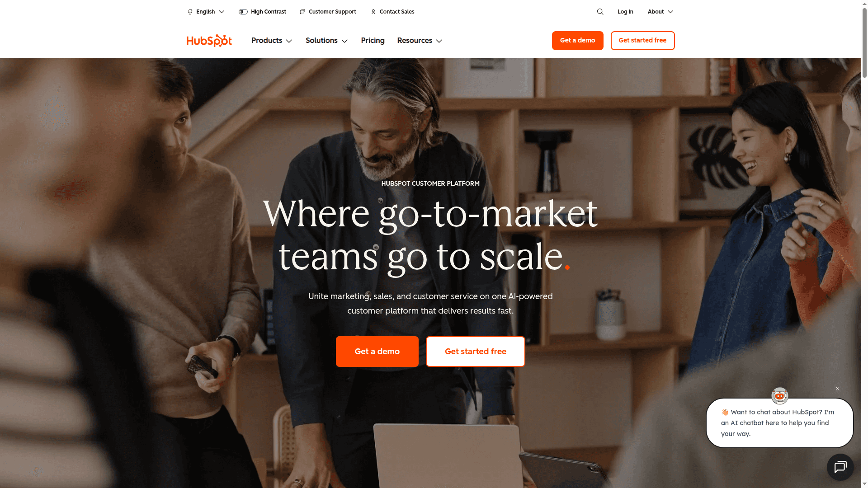Expand the About dropdown
The height and width of the screenshot is (488, 868).
click(660, 12)
